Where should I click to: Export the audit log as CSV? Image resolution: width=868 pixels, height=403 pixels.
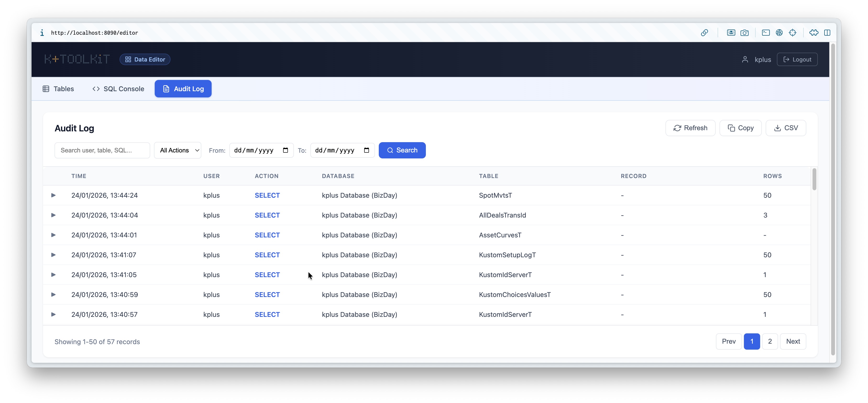point(786,128)
